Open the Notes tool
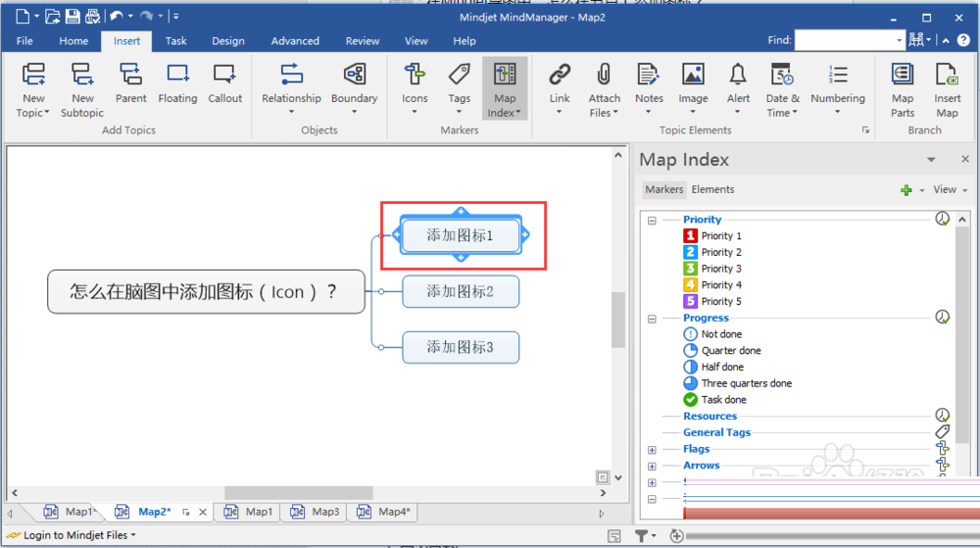 pyautogui.click(x=649, y=88)
